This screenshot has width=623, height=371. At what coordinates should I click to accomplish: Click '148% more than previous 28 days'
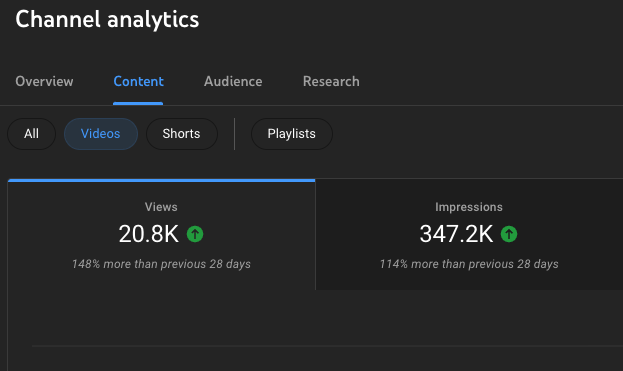161,264
